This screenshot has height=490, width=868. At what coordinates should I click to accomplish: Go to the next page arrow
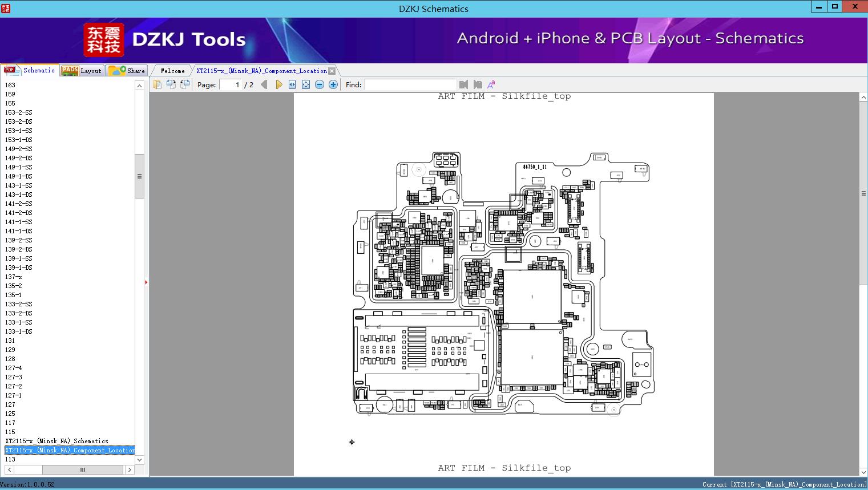click(x=278, y=84)
